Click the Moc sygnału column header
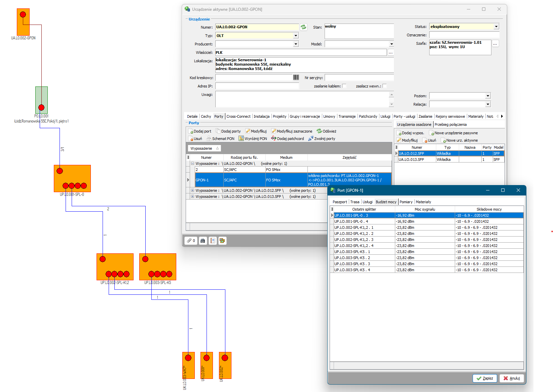The height and width of the screenshot is (392, 553). (x=425, y=209)
